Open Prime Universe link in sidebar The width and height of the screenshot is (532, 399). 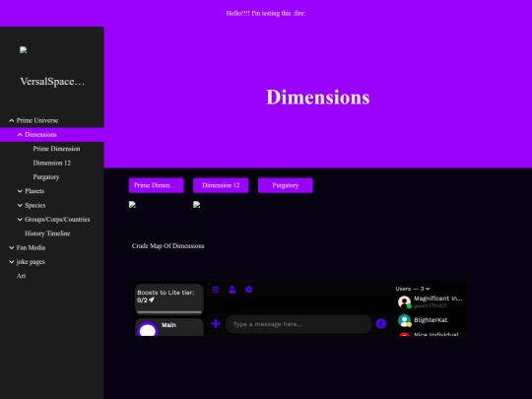(x=37, y=120)
